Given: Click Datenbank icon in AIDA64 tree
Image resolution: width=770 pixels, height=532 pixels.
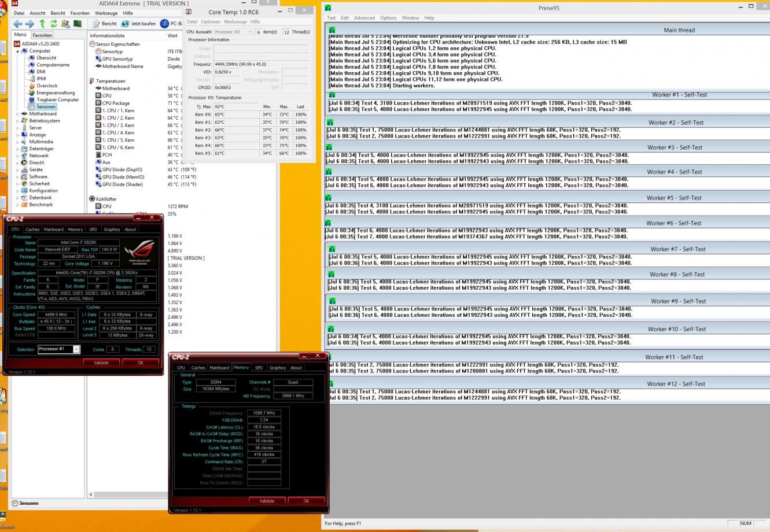Looking at the screenshot, I should click(x=24, y=197).
